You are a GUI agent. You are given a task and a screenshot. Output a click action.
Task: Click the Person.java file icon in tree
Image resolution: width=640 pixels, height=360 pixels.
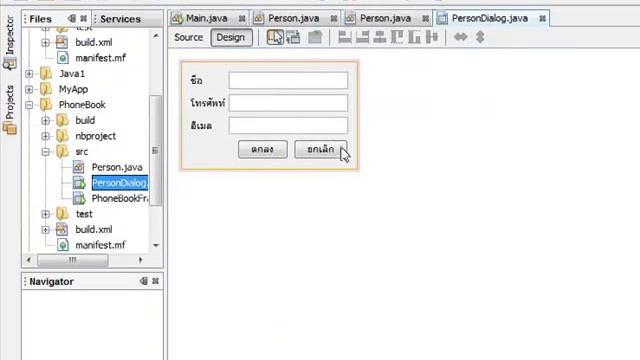coord(79,167)
